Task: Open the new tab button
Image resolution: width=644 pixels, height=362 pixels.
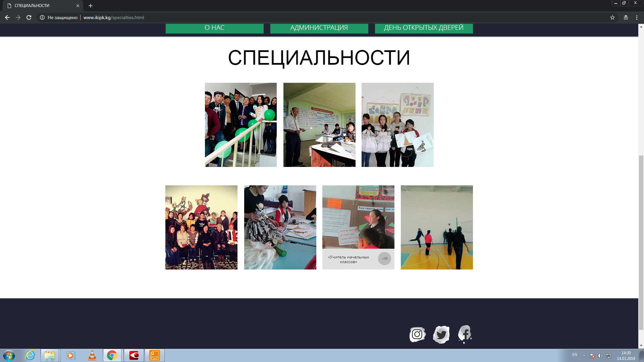Action: pyautogui.click(x=91, y=6)
